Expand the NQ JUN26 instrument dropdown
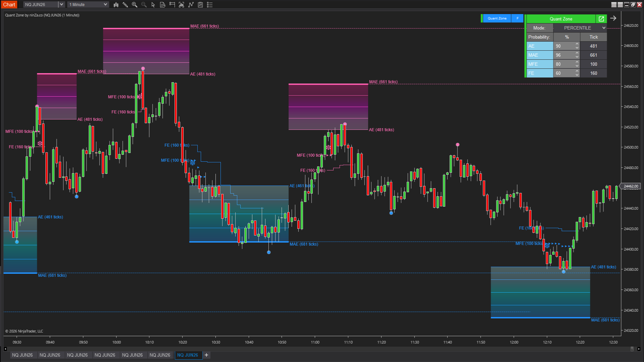 [61, 5]
